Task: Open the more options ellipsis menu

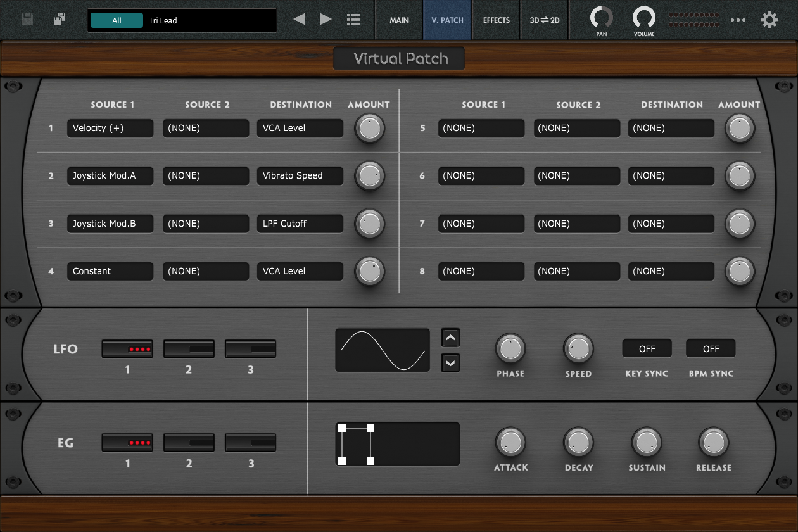Action: [738, 20]
